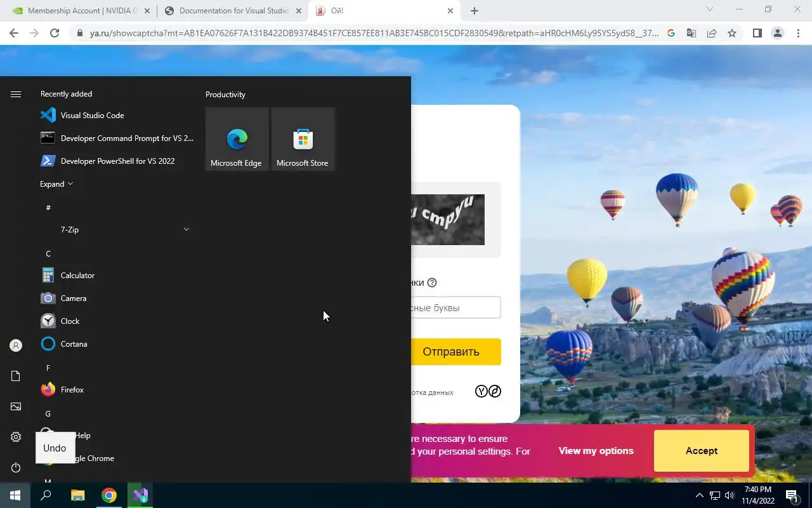The width and height of the screenshot is (812, 508).
Task: Click the address bar URL
Action: click(374, 33)
